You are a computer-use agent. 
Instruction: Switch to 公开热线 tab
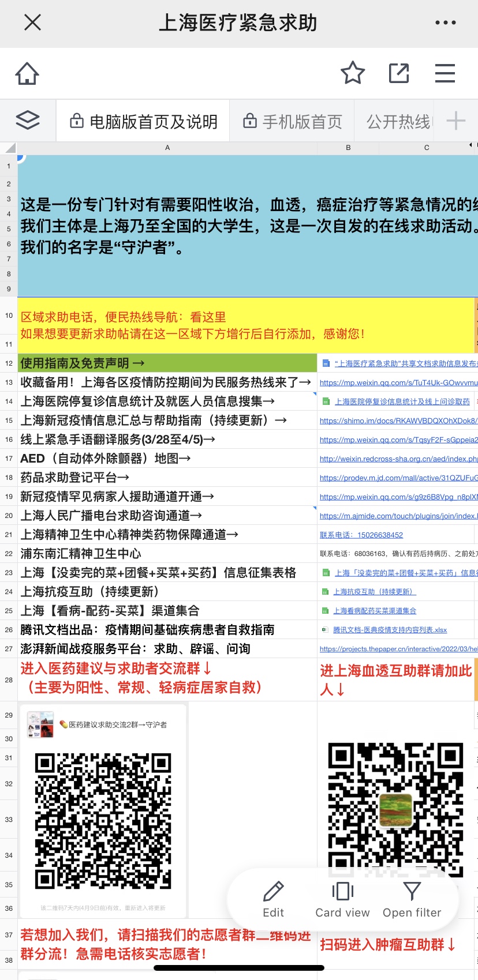pyautogui.click(x=398, y=121)
